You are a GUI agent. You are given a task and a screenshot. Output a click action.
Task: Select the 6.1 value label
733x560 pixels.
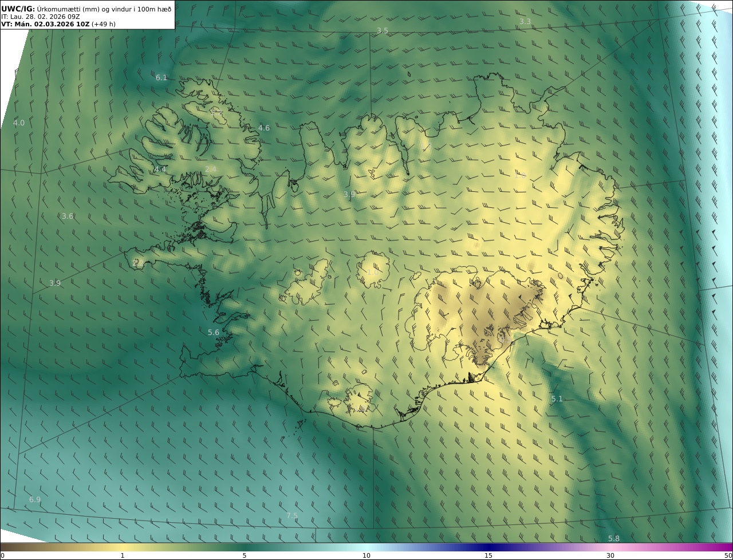point(161,77)
